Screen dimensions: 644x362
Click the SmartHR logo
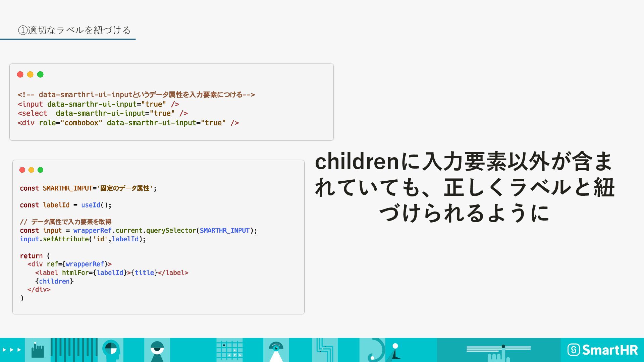coord(602,350)
